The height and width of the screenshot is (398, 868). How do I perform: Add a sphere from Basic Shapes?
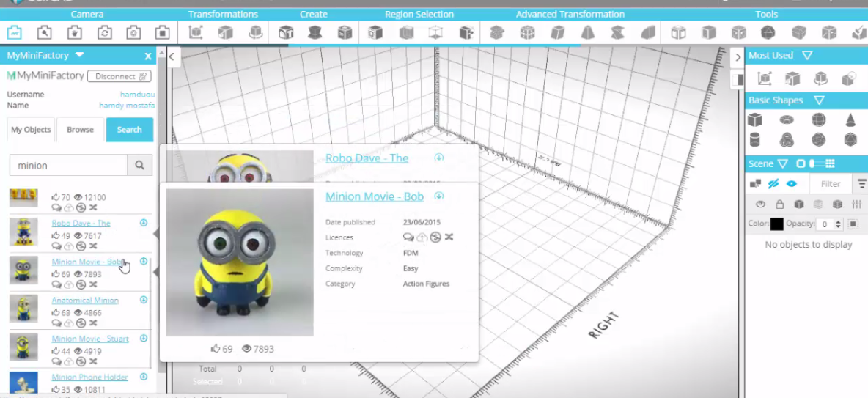click(818, 119)
